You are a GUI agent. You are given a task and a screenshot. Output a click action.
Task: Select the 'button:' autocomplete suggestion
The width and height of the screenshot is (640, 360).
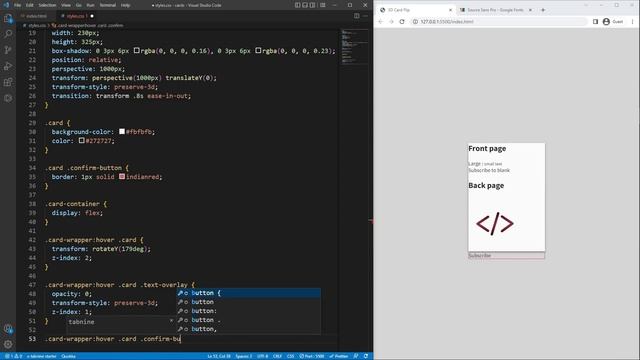pyautogui.click(x=249, y=311)
